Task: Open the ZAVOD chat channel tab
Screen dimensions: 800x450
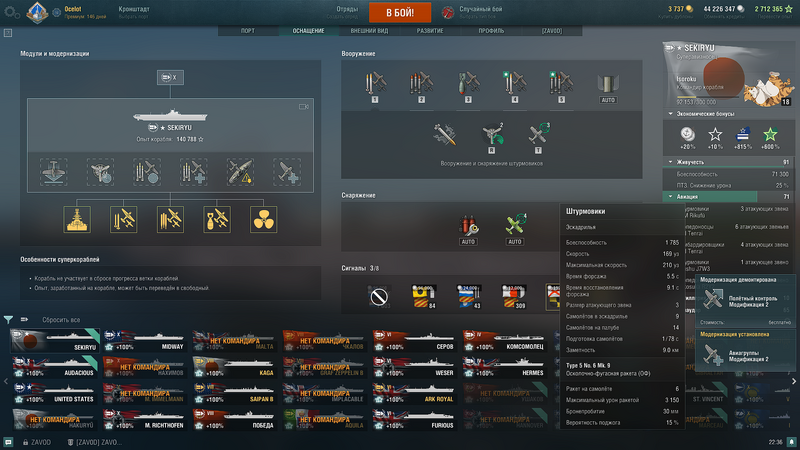Action: point(37,442)
